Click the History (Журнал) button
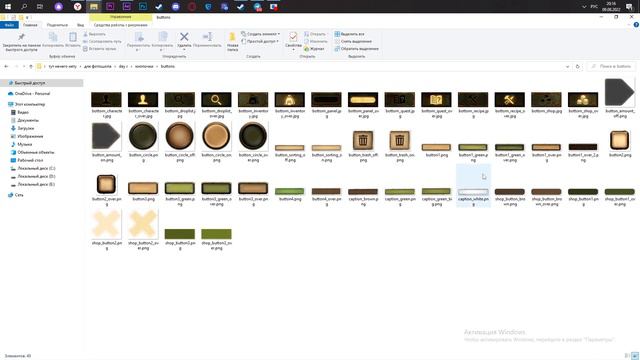 click(314, 49)
